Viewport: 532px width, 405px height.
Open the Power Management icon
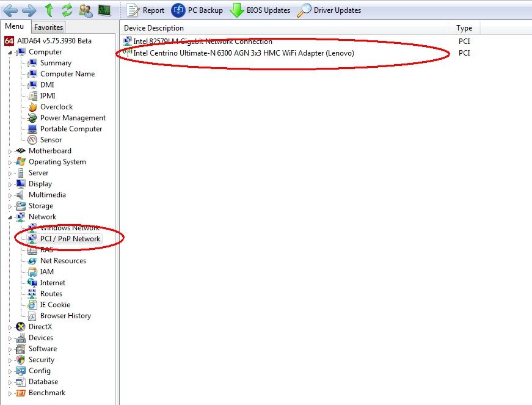tap(32, 118)
